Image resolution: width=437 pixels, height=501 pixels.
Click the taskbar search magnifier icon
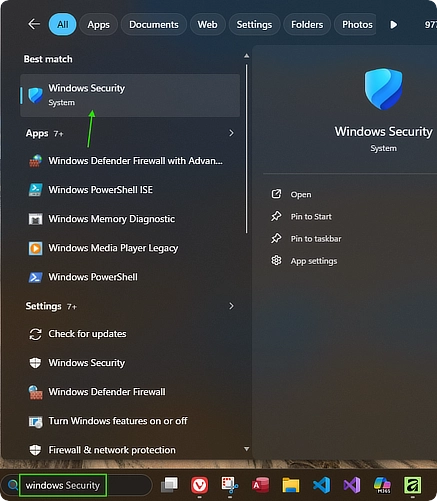pyautogui.click(x=13, y=485)
